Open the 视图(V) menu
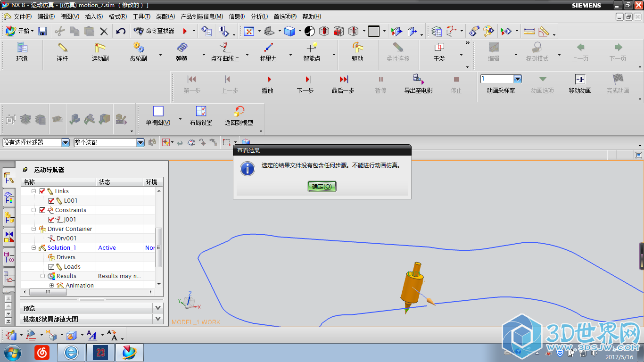 coord(70,16)
